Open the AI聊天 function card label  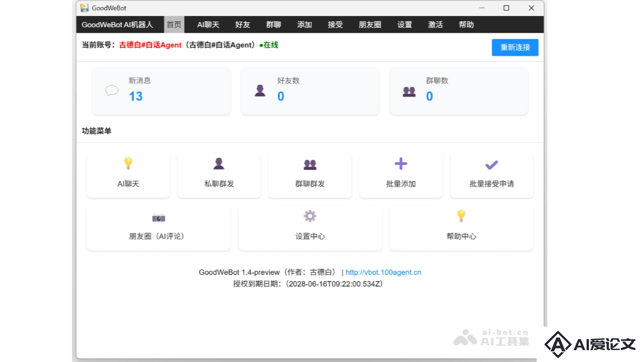point(128,183)
